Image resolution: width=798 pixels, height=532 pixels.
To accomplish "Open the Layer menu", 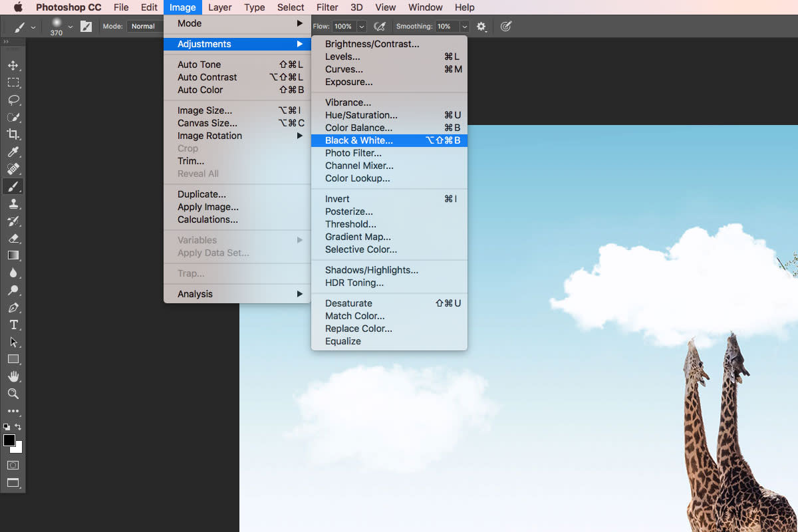I will pos(219,7).
